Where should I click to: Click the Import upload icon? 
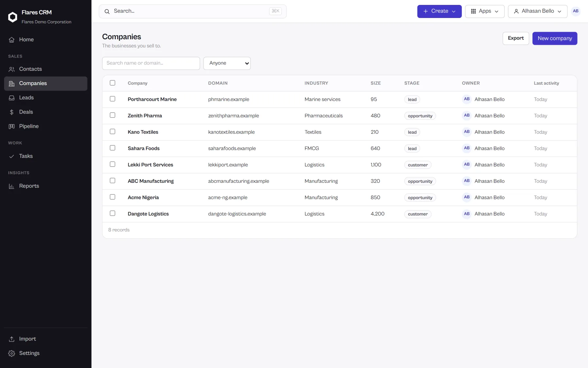12,339
